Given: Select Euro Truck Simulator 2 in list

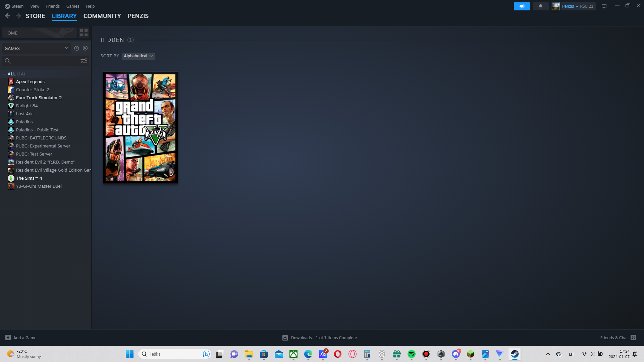Looking at the screenshot, I should (39, 98).
